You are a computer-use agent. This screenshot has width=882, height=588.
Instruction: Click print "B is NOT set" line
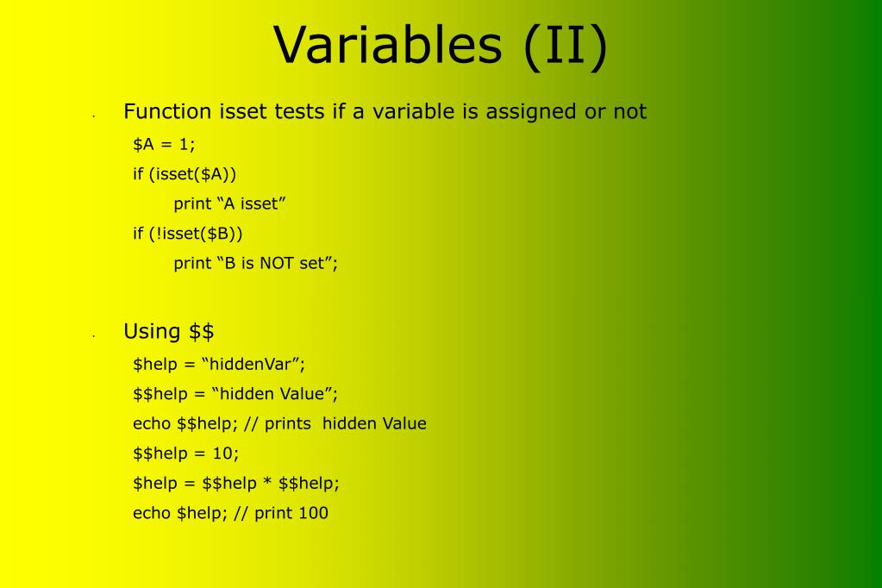coord(255,263)
